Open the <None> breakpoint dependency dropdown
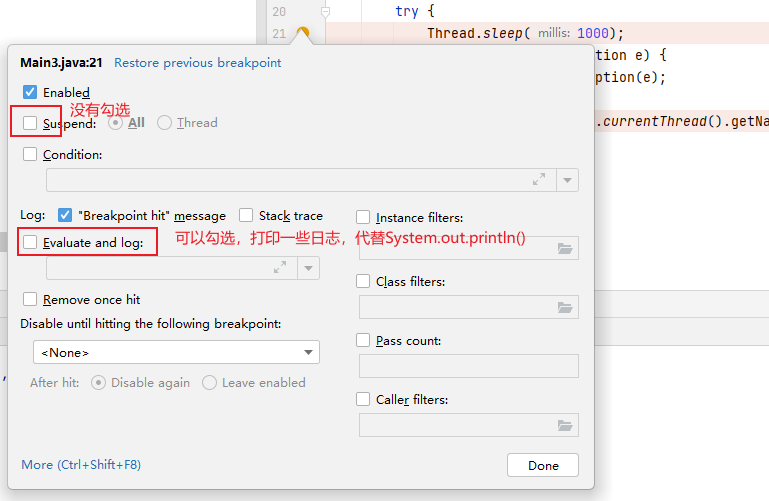Viewport: 769px width, 501px height. click(176, 352)
